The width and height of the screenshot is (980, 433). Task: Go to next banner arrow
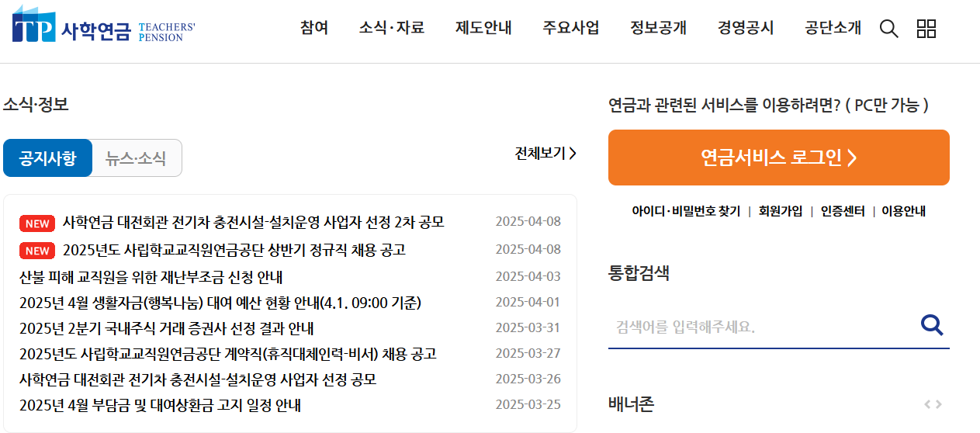pyautogui.click(x=939, y=404)
